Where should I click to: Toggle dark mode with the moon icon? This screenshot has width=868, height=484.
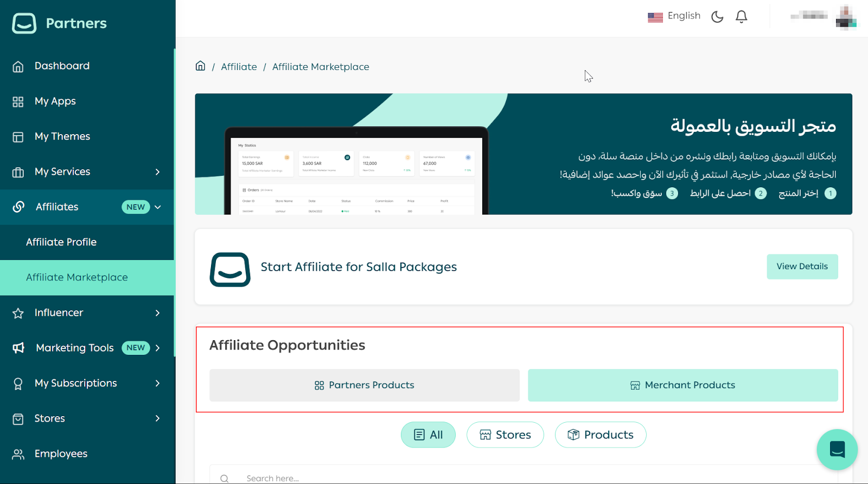717,17
